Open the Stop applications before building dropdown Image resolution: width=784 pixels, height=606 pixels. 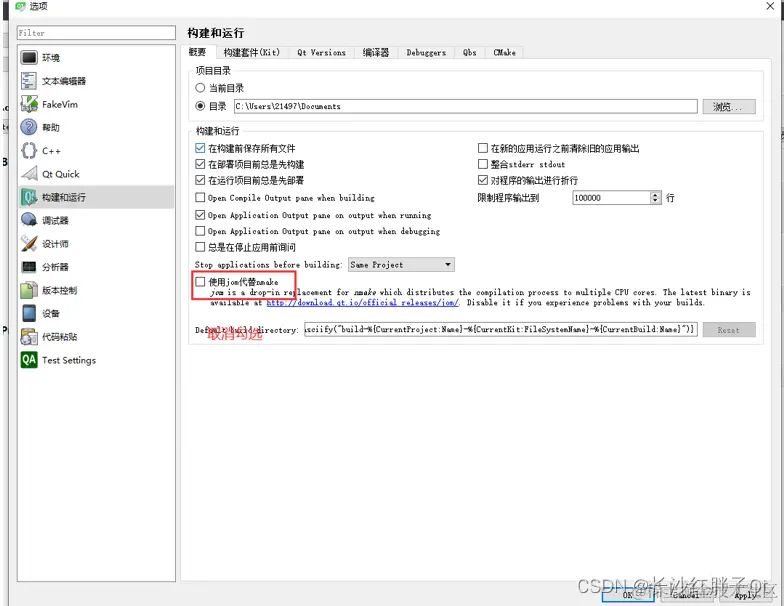[401, 264]
